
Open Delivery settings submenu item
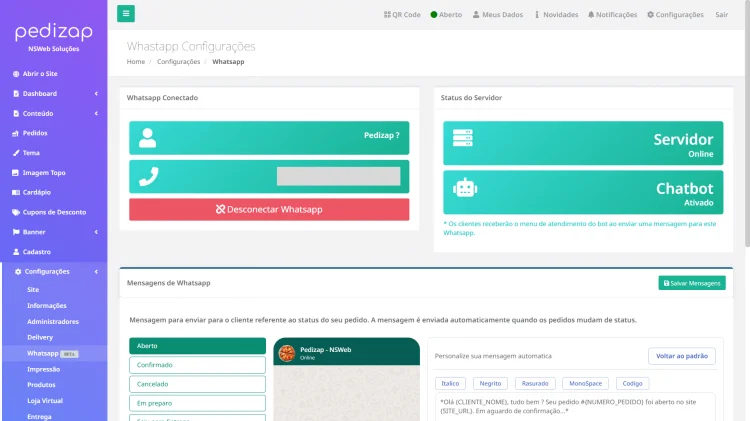(x=40, y=337)
